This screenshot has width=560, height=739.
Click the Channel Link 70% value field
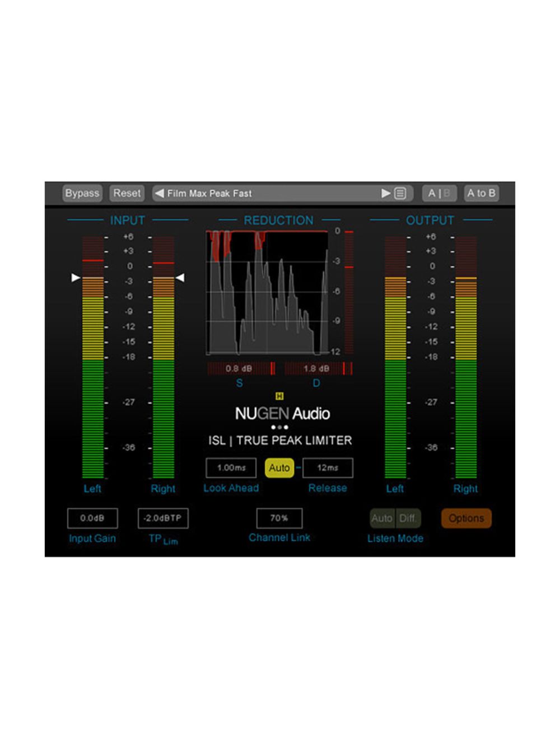279,518
